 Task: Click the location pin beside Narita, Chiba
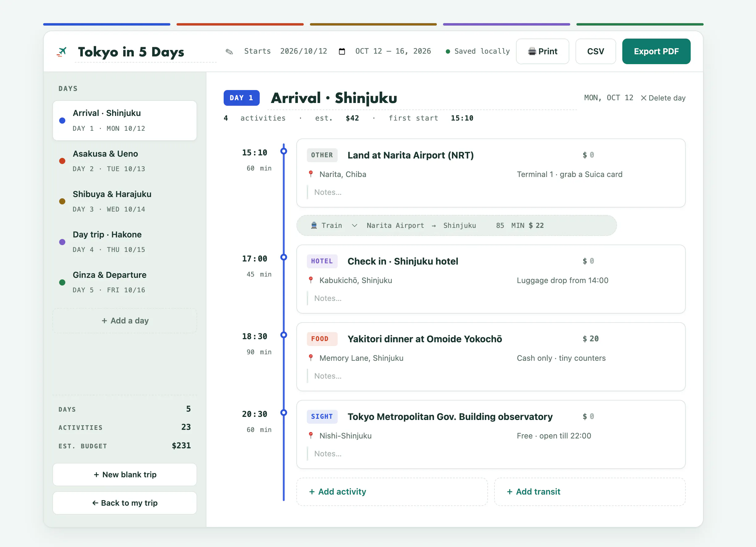point(311,174)
